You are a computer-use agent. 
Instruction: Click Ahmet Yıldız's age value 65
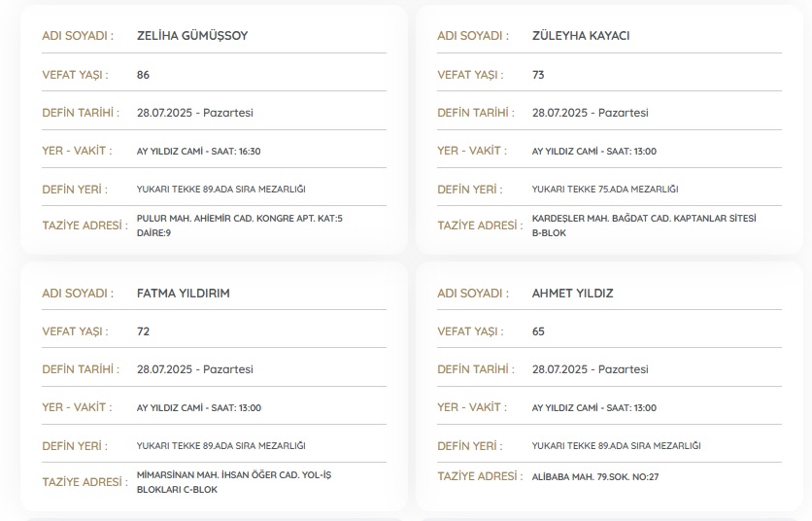point(539,331)
